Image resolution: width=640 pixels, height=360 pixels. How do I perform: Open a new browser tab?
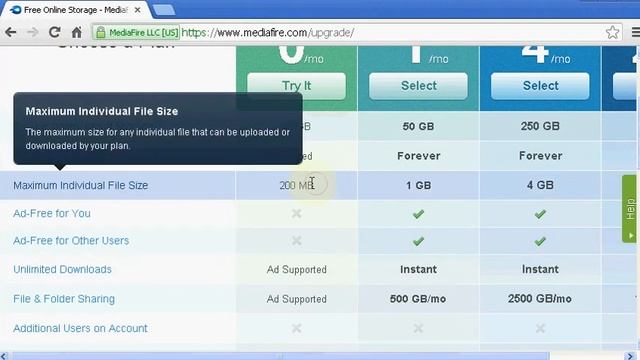(x=164, y=11)
